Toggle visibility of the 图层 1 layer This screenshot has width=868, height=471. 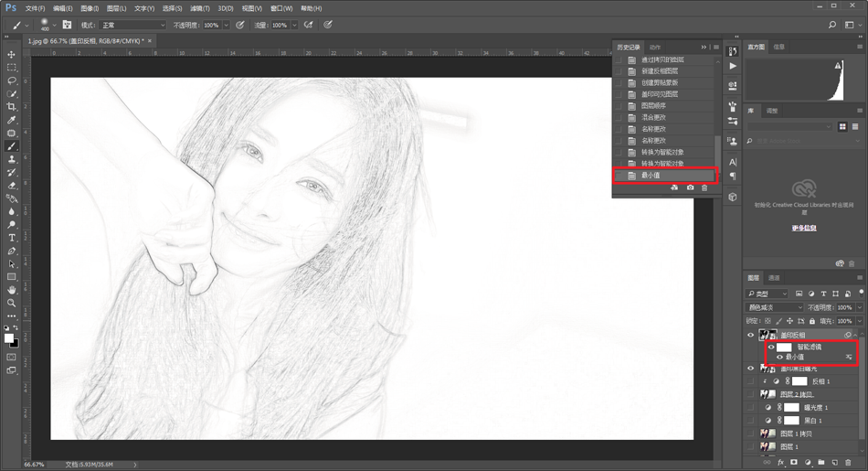pyautogui.click(x=751, y=447)
